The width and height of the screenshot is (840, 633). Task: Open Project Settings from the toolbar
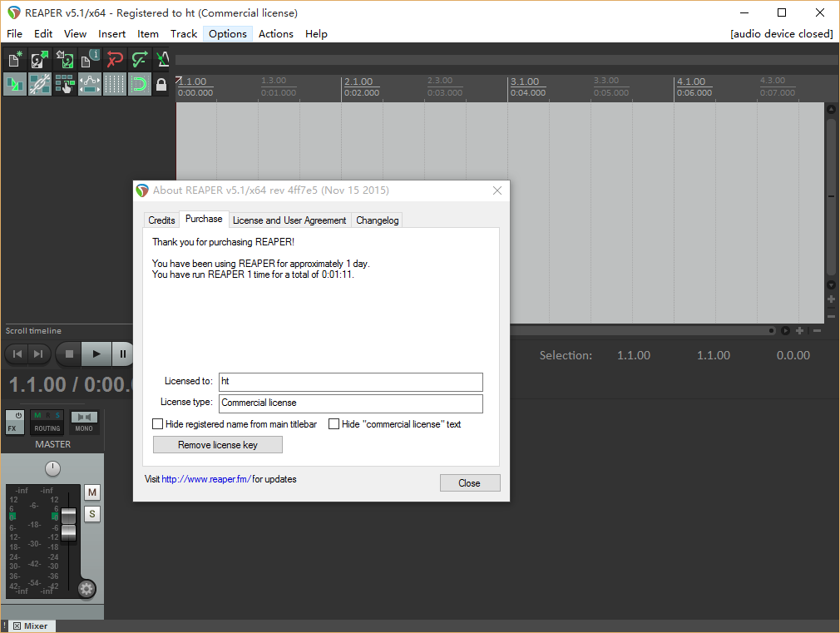90,59
